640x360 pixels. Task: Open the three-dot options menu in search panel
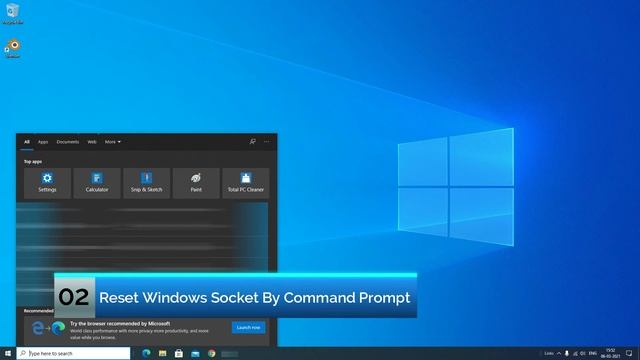point(267,142)
